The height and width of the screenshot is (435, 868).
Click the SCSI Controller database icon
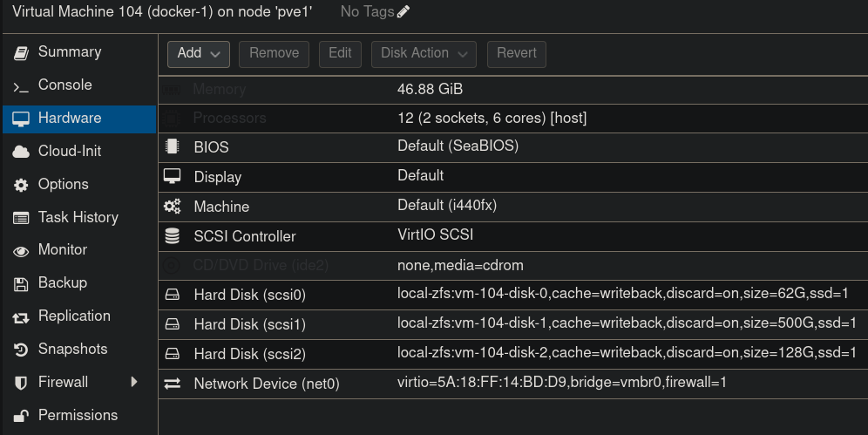point(173,236)
